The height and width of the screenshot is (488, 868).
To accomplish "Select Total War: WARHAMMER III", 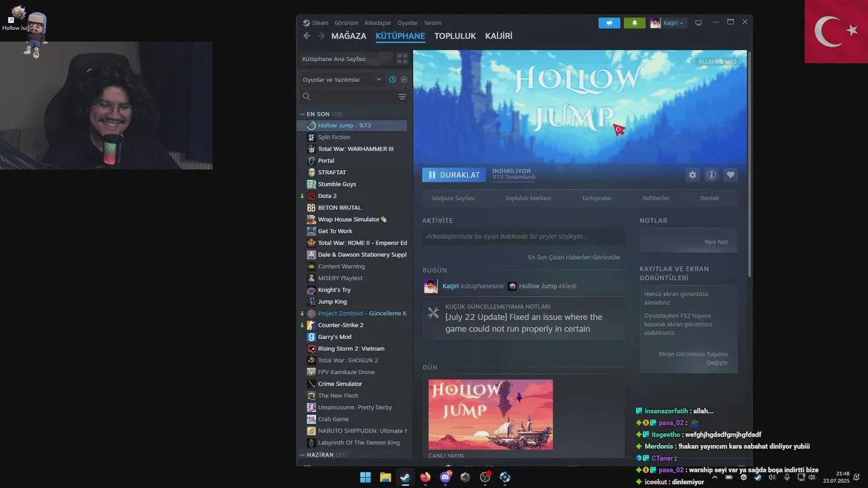I will (353, 149).
